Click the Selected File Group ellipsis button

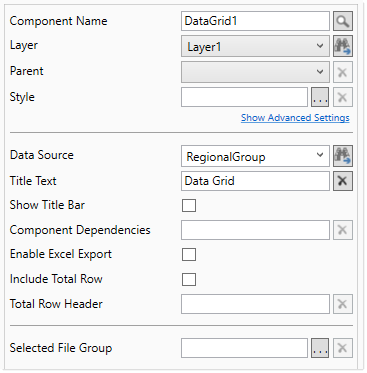[x=320, y=348]
